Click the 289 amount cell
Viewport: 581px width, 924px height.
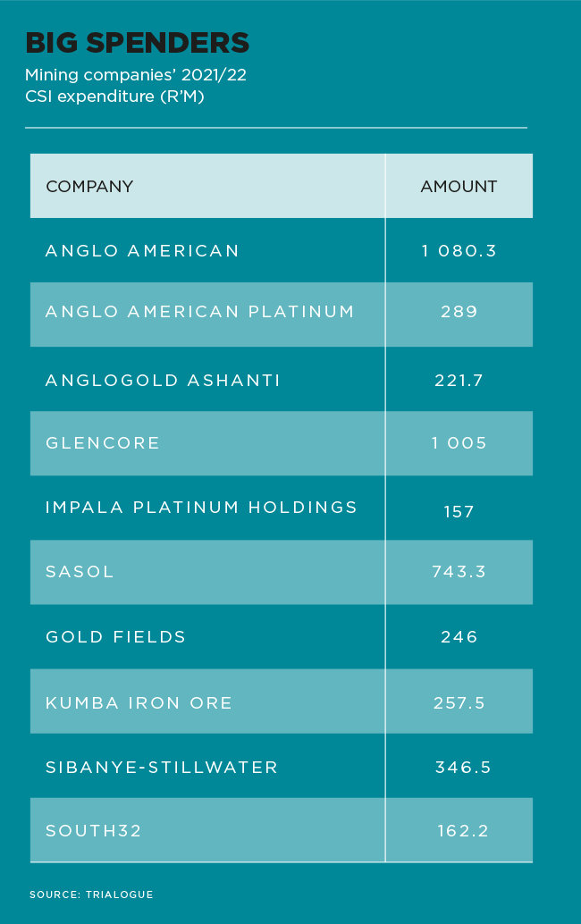tap(459, 315)
